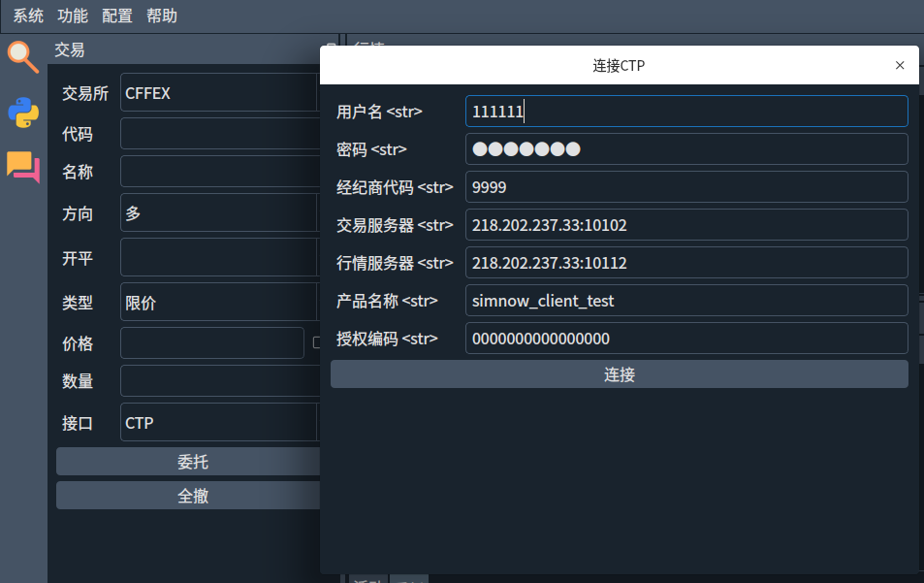Click the 交易服务器 trading server field

coord(685,224)
